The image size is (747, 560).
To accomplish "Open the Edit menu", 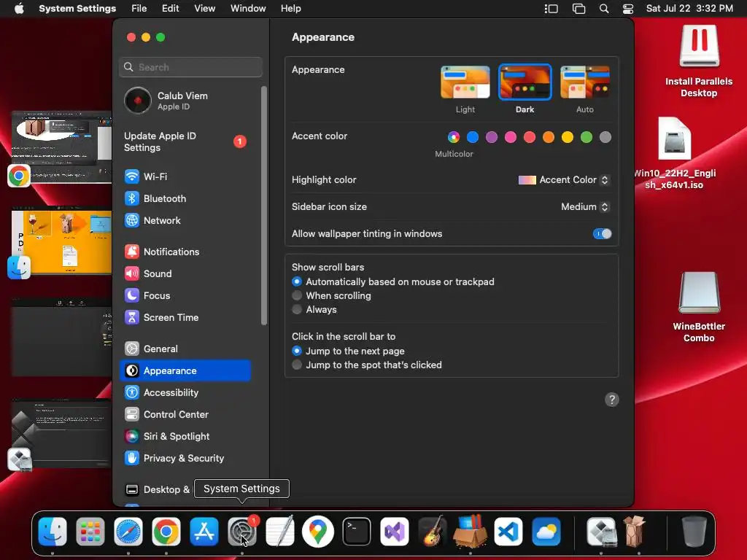I will tap(170, 9).
